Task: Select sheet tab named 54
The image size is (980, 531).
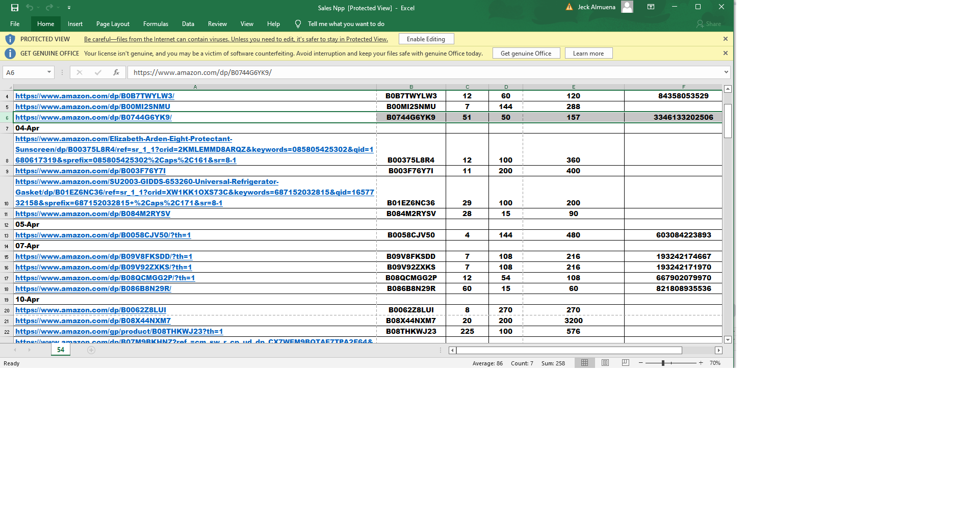Action: click(x=61, y=350)
